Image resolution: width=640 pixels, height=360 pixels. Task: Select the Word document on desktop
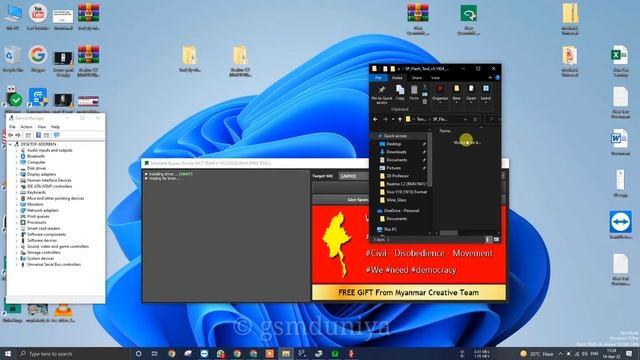(x=620, y=142)
